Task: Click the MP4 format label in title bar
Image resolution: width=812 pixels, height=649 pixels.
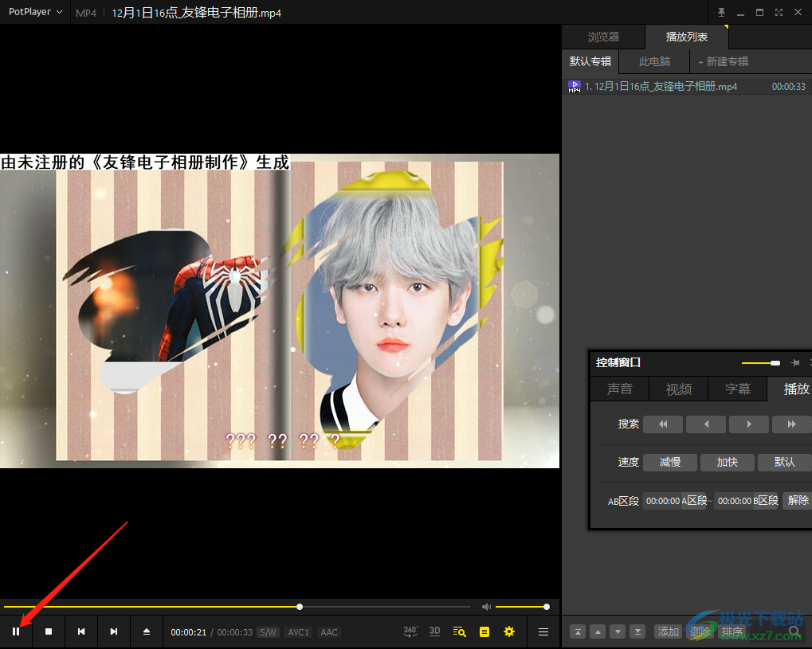Action: point(86,13)
